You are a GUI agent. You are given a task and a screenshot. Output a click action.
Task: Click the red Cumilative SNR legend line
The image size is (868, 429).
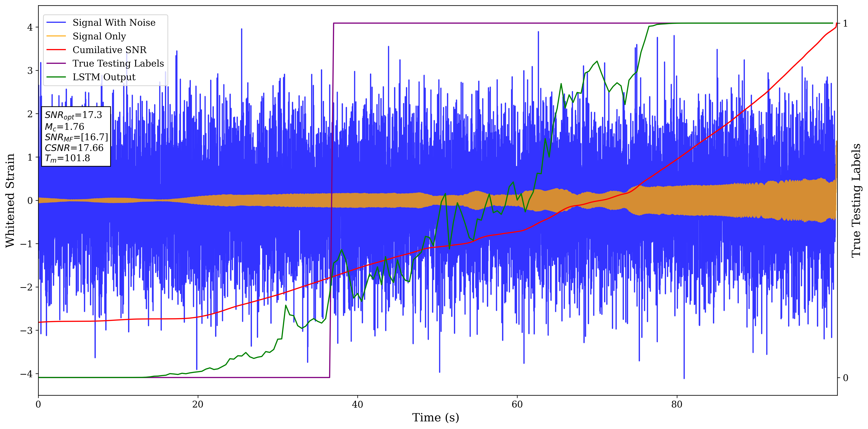56,50
